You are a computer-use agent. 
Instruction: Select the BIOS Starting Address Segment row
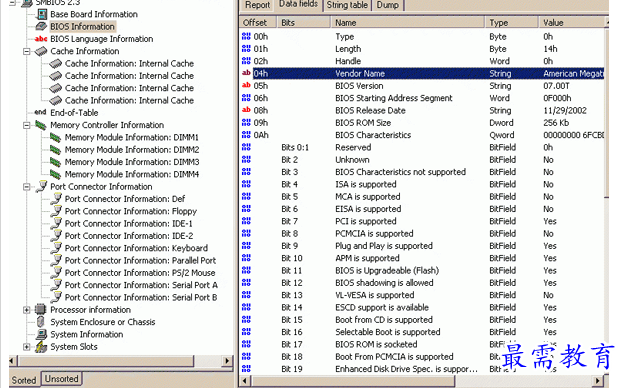[422, 98]
